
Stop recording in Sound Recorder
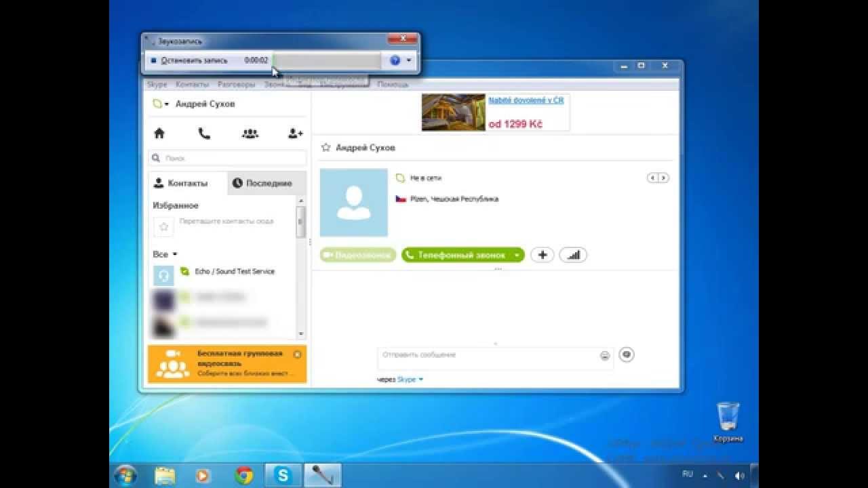tap(189, 60)
